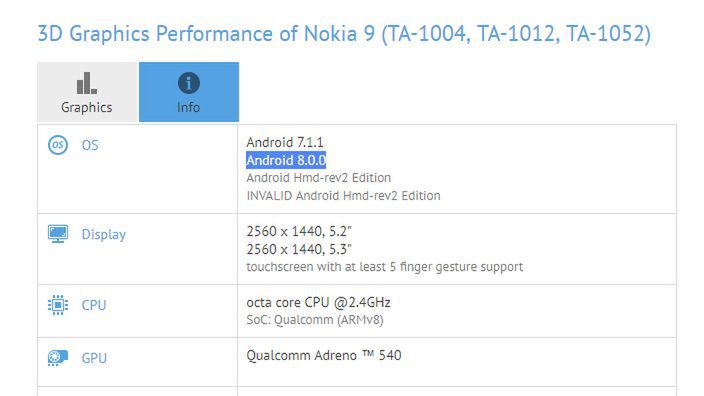Click the octa core CPU @2.4GHz text
Screen dimensions: 704x396
tap(318, 302)
